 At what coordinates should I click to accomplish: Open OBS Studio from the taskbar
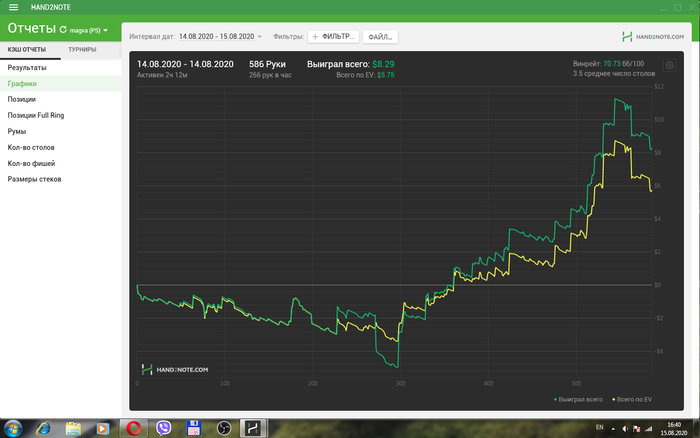(x=224, y=429)
